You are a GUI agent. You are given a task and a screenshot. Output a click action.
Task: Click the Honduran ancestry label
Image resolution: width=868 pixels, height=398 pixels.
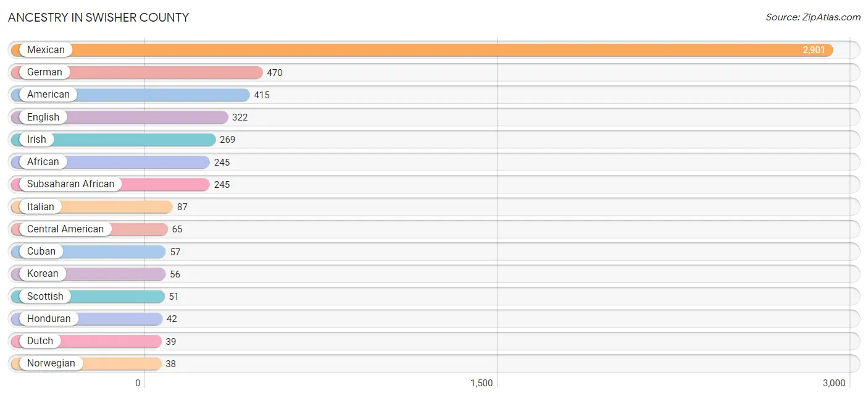(49, 319)
